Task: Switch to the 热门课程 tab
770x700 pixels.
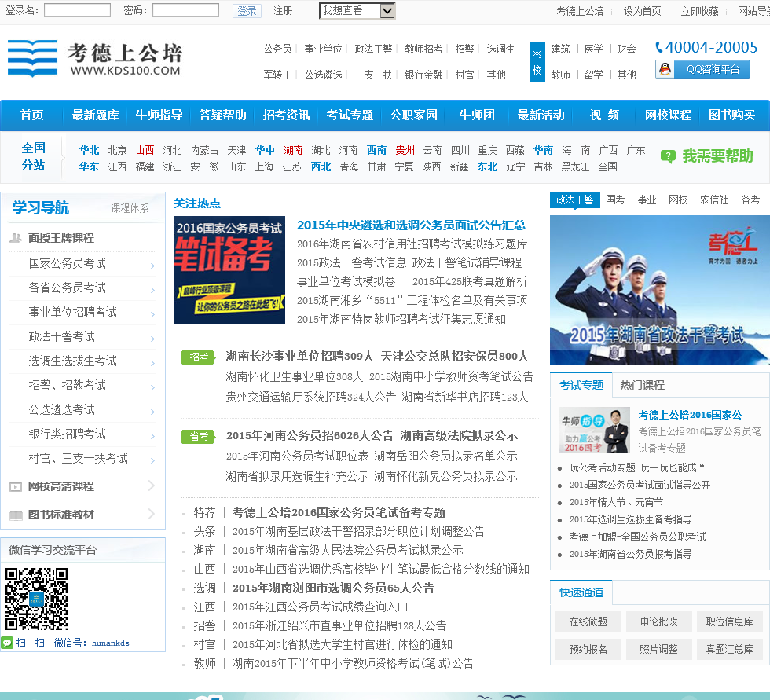Action: click(643, 385)
